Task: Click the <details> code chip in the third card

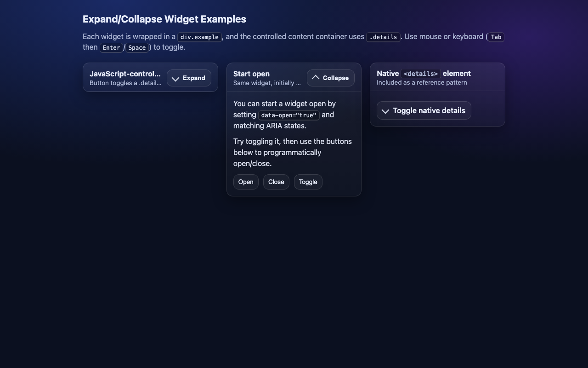Action: [x=420, y=74]
